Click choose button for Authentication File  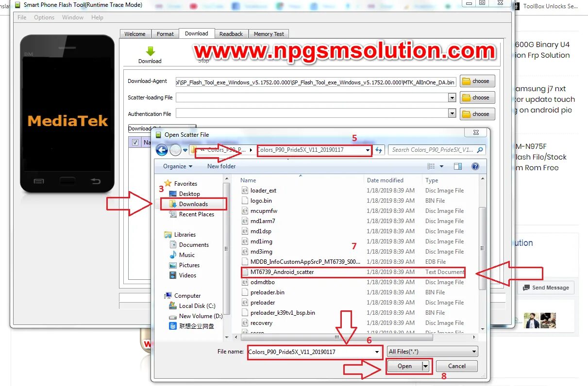477,114
